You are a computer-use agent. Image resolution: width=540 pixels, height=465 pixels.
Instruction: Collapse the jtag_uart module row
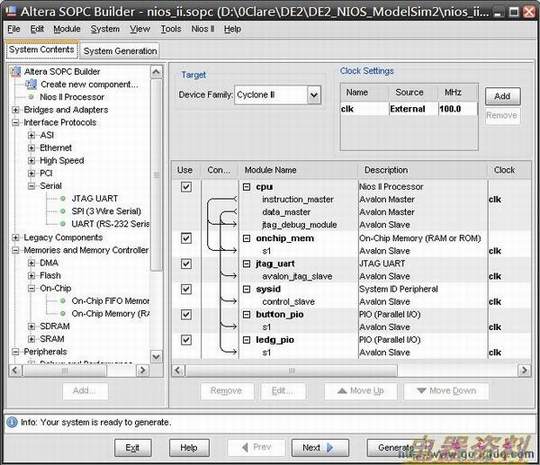click(x=247, y=264)
